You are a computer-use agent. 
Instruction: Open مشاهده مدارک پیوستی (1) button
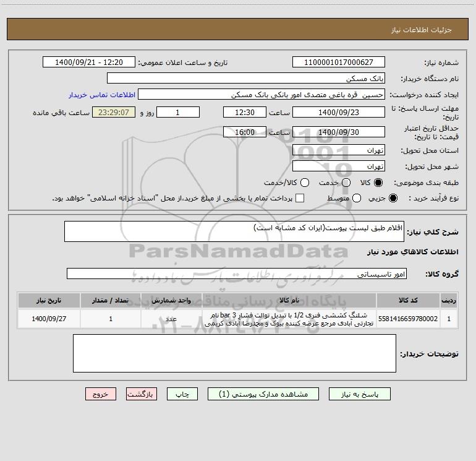click(x=263, y=394)
